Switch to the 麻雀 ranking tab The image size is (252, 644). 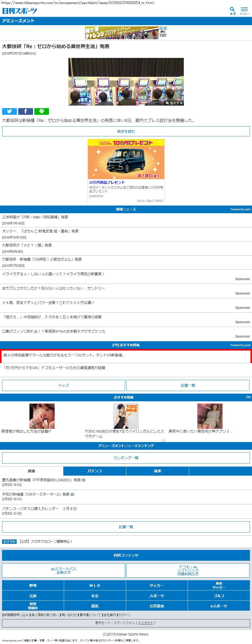point(157,471)
